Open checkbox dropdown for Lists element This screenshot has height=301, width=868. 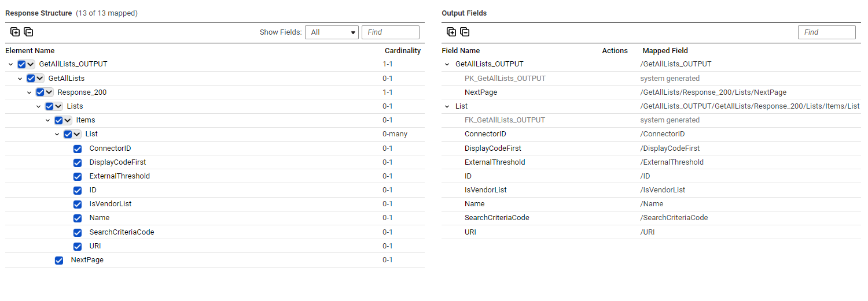pos(58,106)
